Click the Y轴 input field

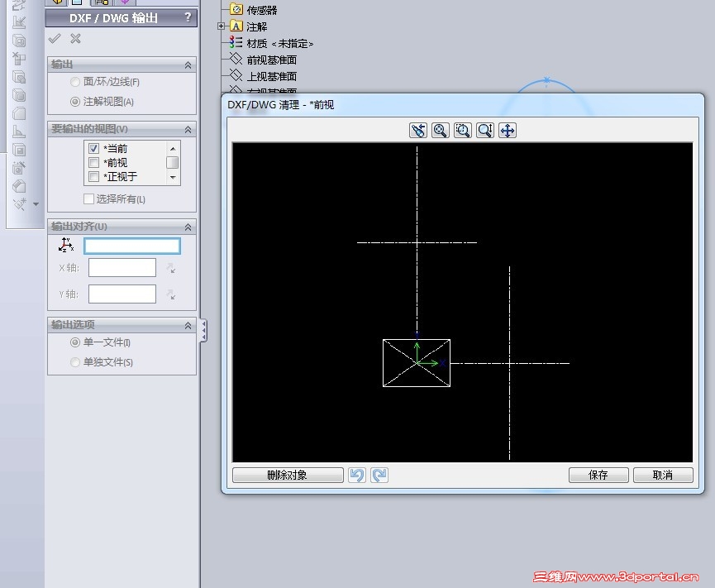(122, 294)
